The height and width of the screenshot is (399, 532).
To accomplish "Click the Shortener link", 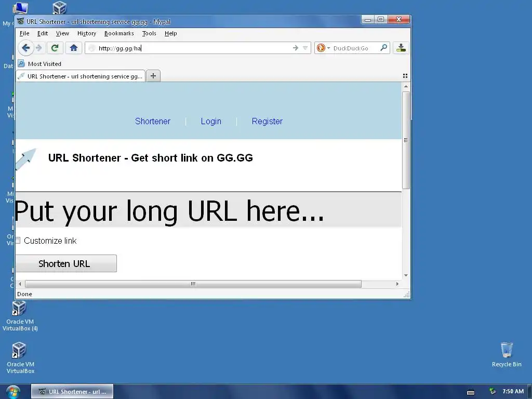I will click(153, 121).
